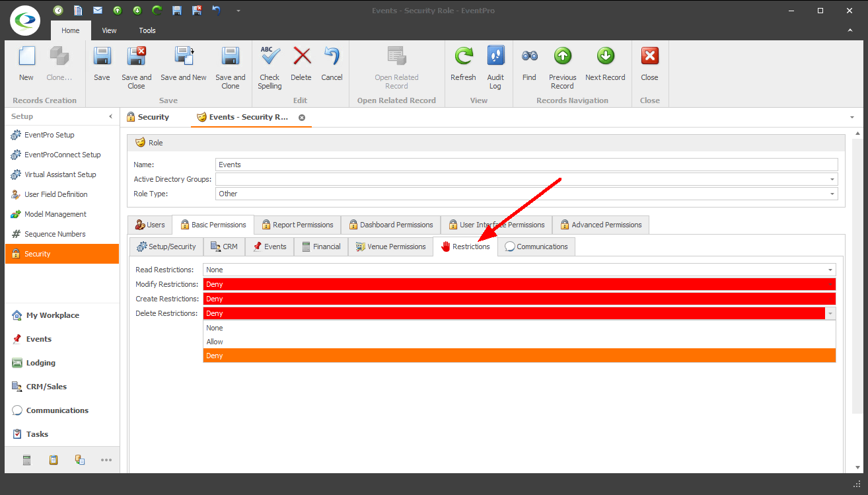Image resolution: width=868 pixels, height=495 pixels.
Task: Open the document tab list dropdown
Action: (852, 117)
